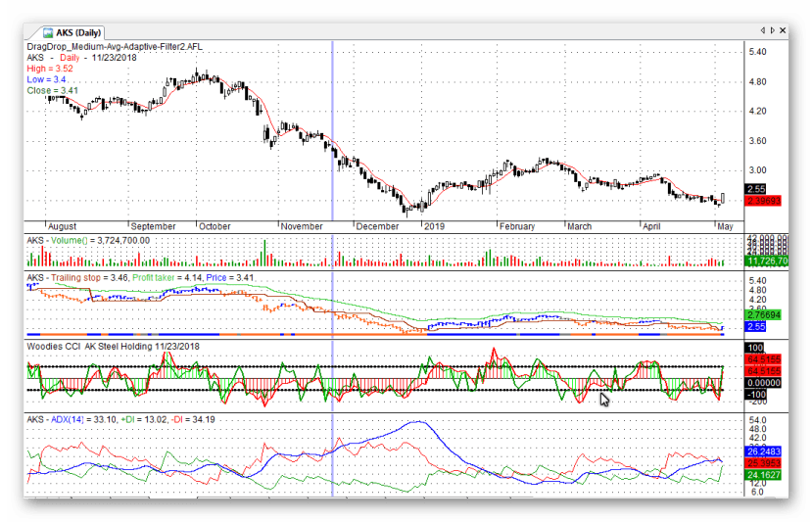Click the -100 CCI level label
Image resolution: width=812 pixels, height=522 pixels.
point(755,394)
